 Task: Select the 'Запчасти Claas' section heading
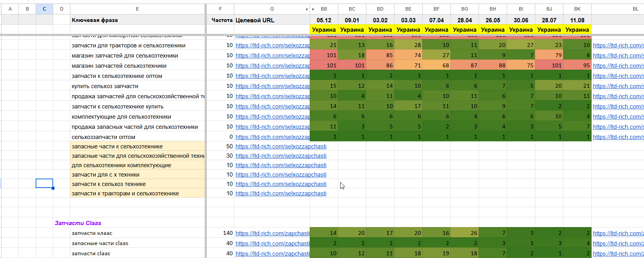tap(78, 223)
